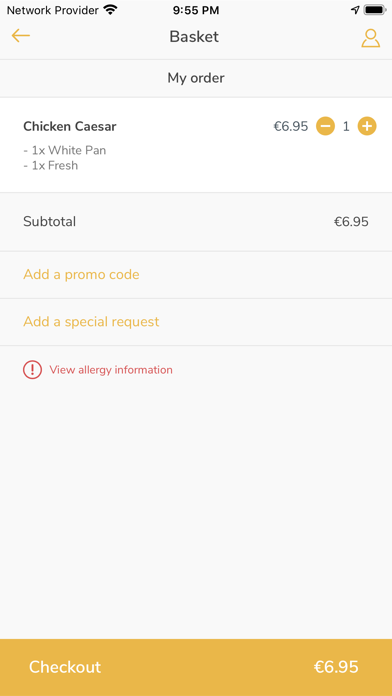
Task: Tap the My order section header
Action: pyautogui.click(x=196, y=78)
